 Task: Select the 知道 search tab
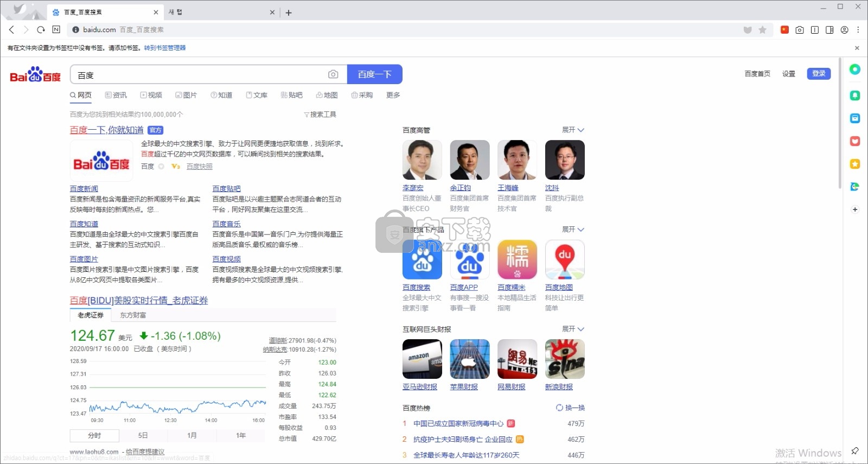tap(221, 95)
